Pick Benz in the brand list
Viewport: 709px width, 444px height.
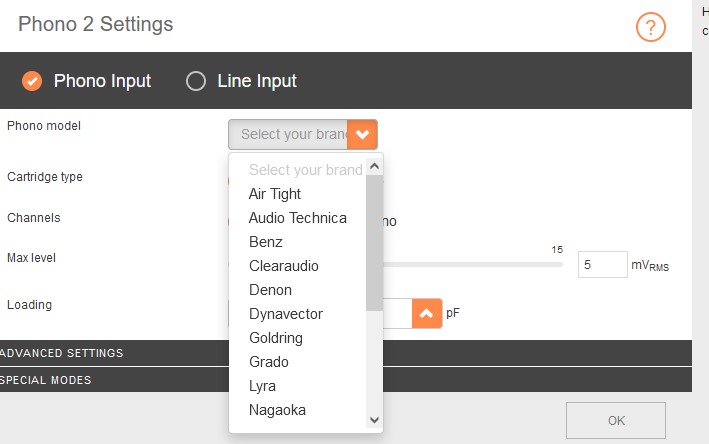coord(266,242)
